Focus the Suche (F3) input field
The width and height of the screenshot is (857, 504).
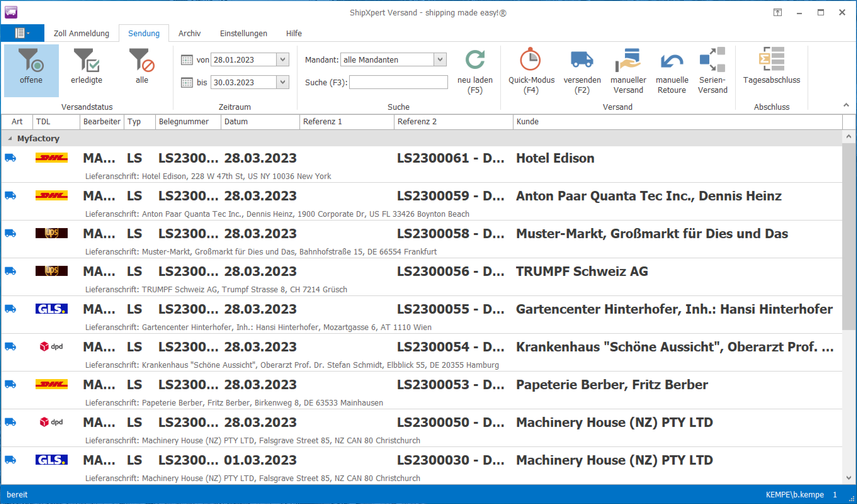click(398, 82)
